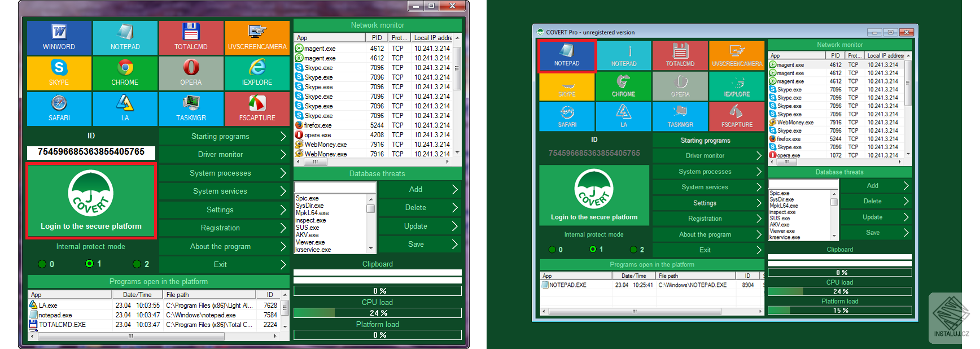Open Settings in left window
980x349 pixels.
[224, 210]
